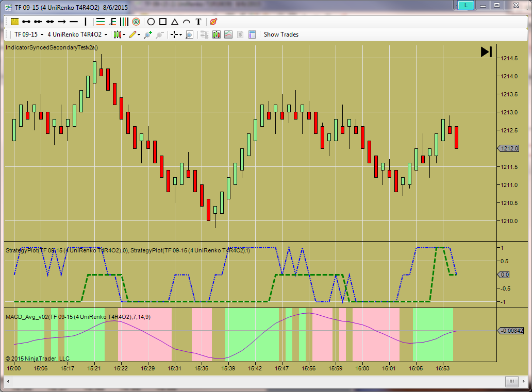Screen dimensions: 532x392
Task: Select the Arrow Line tool
Action: (61, 22)
